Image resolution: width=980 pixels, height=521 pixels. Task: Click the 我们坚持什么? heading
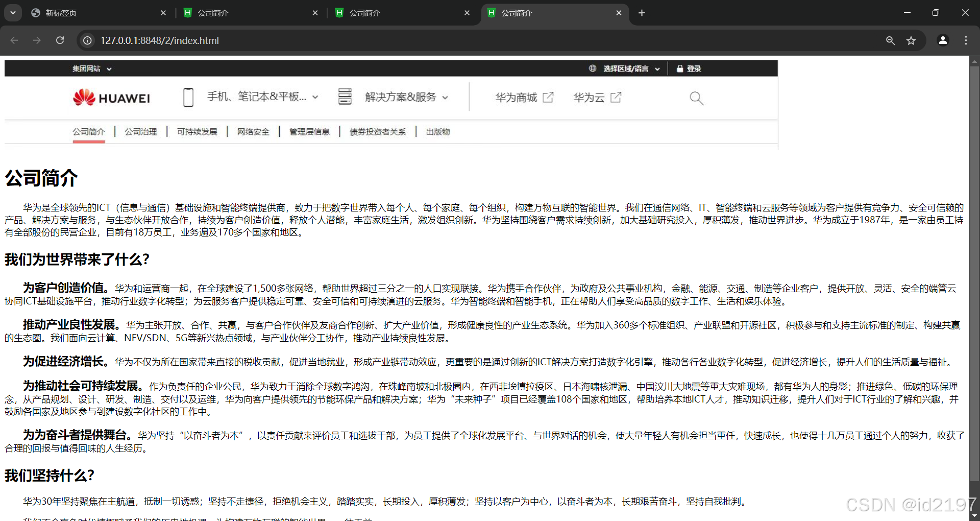[x=50, y=476]
